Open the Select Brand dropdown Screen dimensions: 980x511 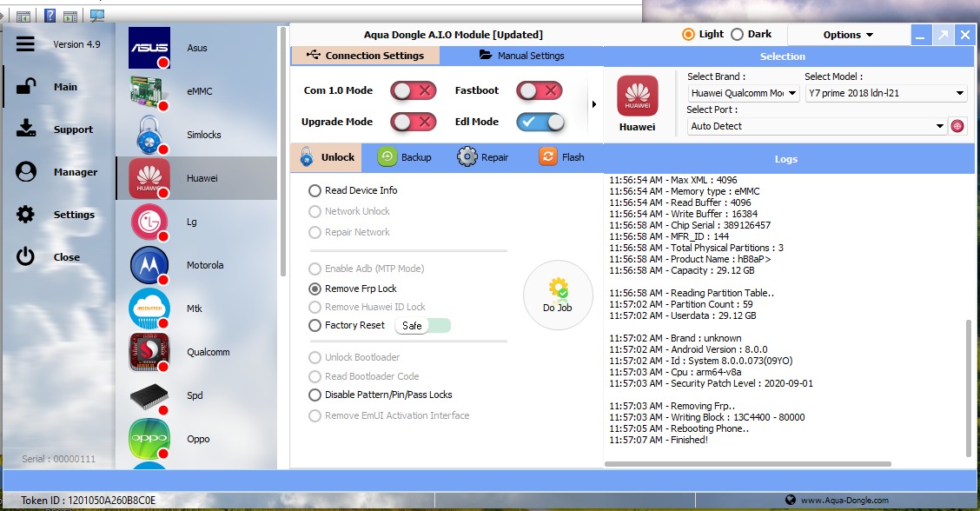tap(743, 93)
